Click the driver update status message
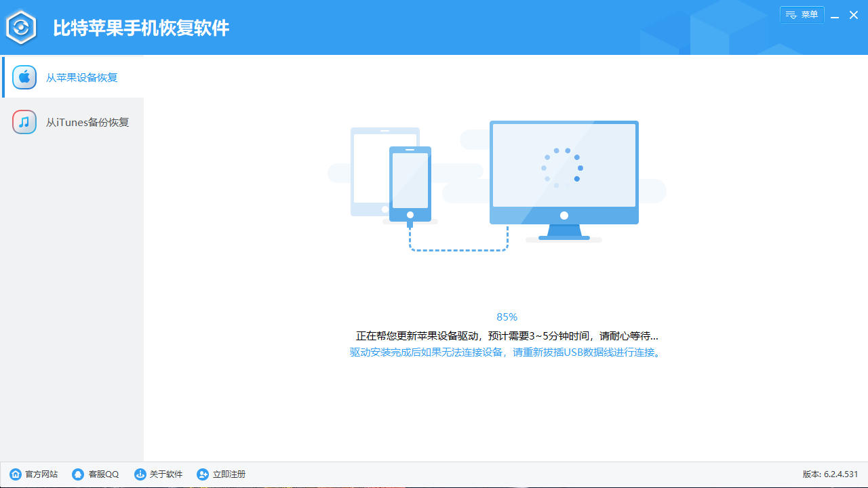 point(507,335)
